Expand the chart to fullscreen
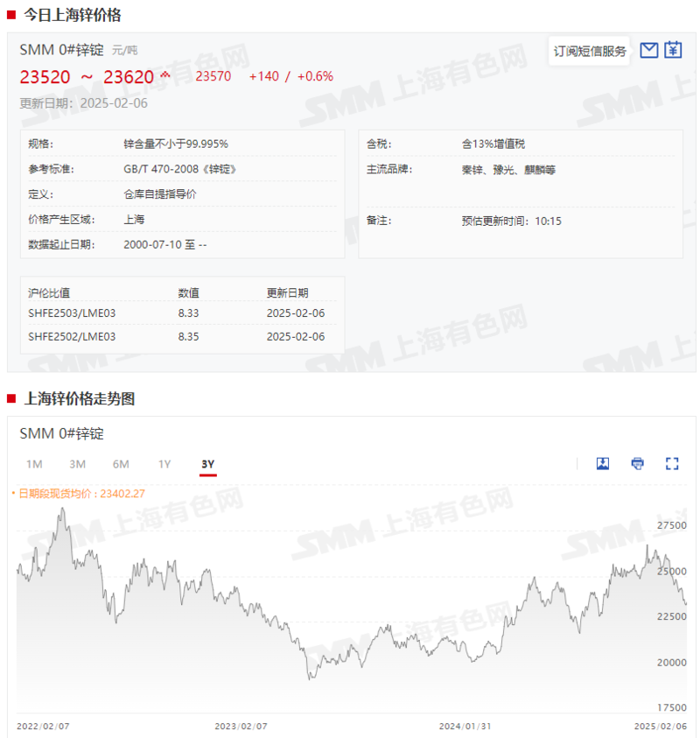 669,463
